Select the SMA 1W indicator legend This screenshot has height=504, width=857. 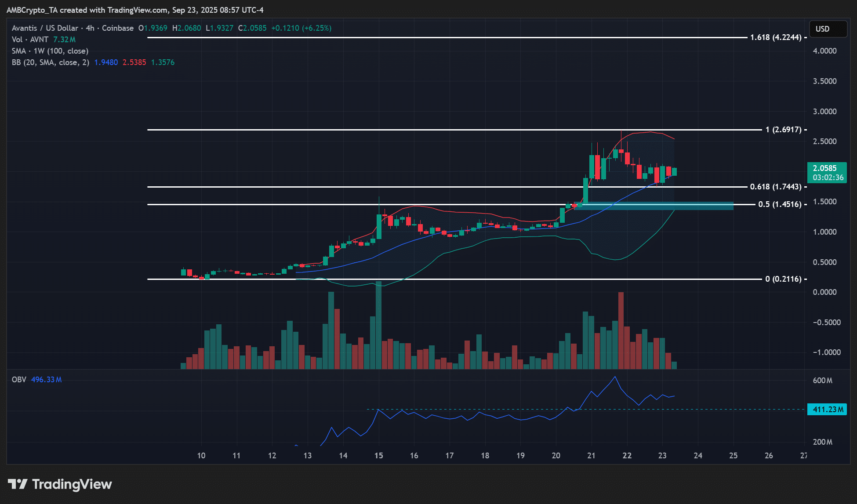(x=50, y=51)
